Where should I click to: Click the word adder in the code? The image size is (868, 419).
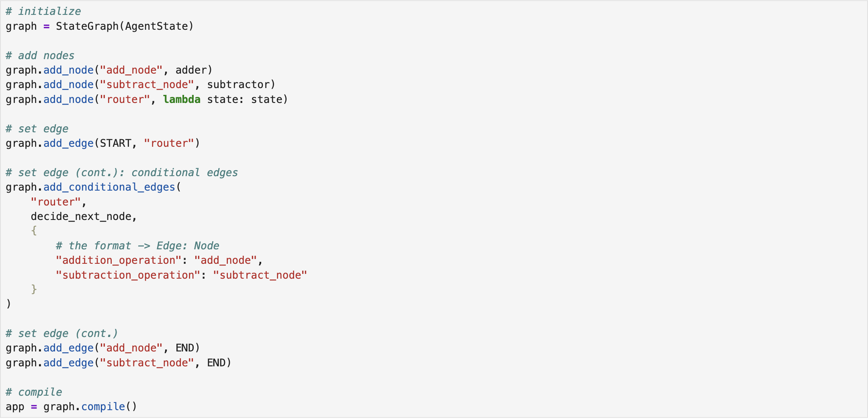click(191, 70)
